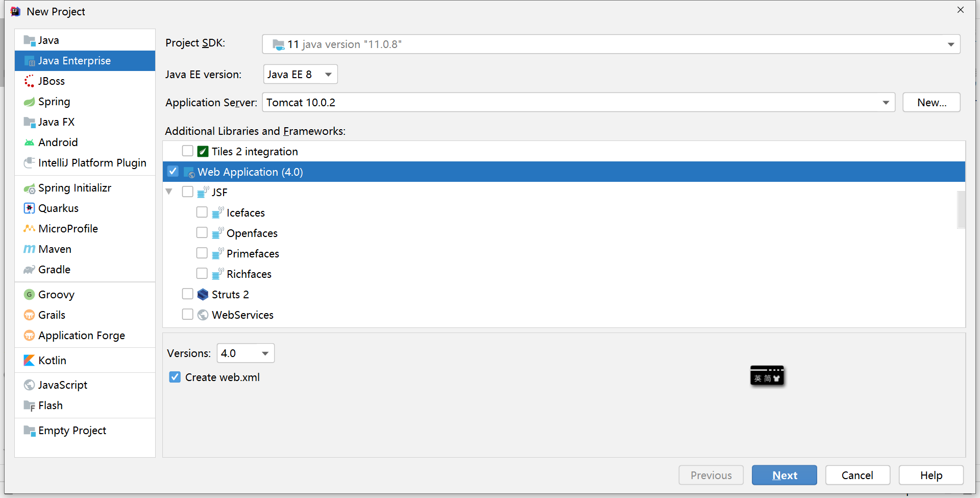The image size is (980, 498).
Task: Choose the Maven 'm' icon
Action: click(x=30, y=249)
